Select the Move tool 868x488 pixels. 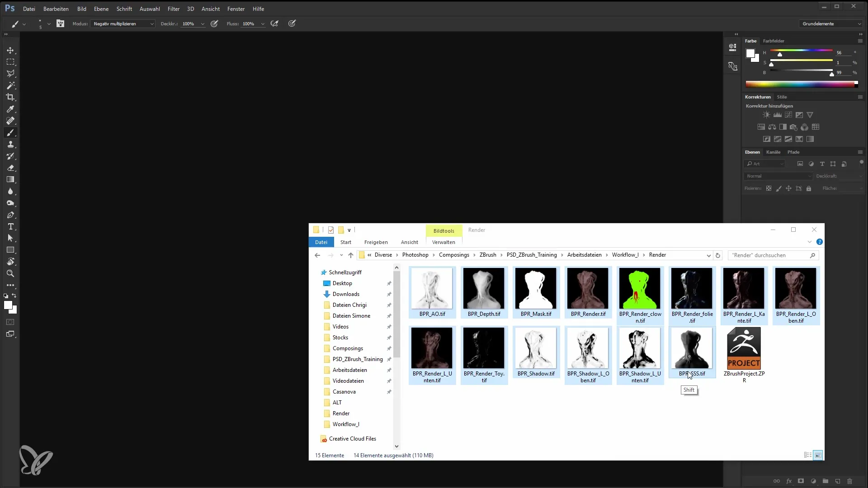[11, 50]
